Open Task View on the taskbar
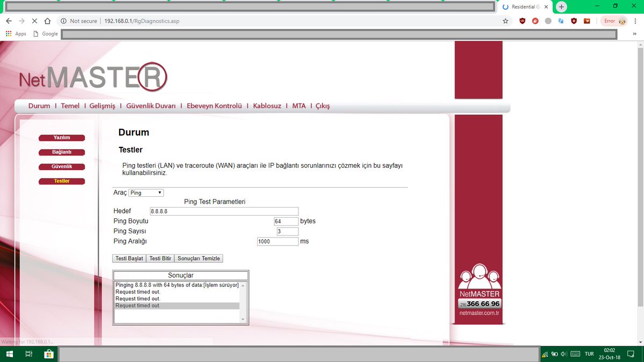644x362 pixels. point(29,354)
